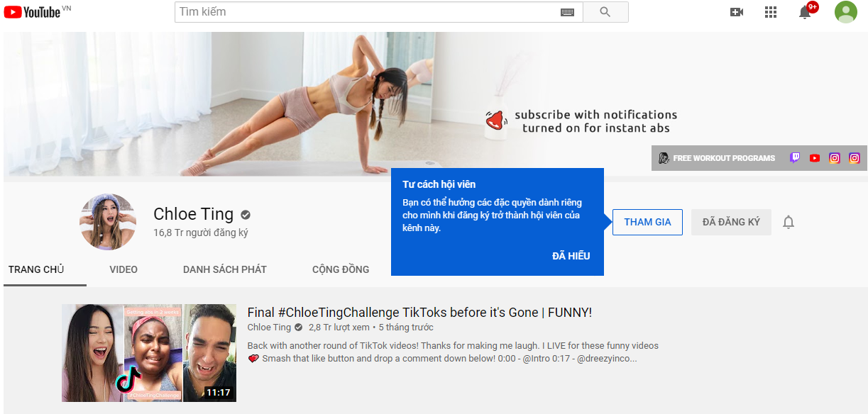Viewport: 868px width, 414px height.
Task: Click the magnifier search button
Action: click(605, 12)
